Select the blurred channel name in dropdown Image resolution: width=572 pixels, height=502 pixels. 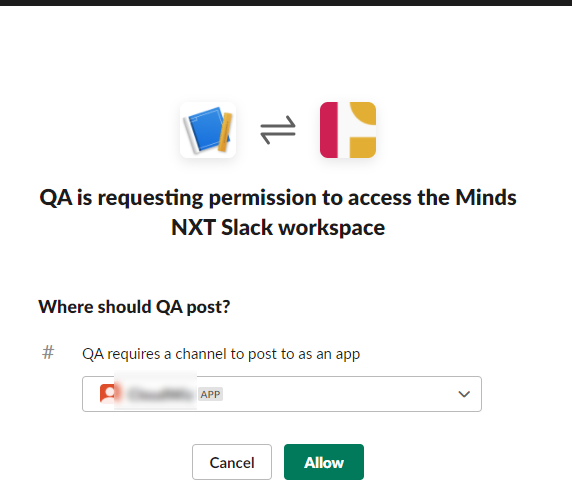[161, 394]
